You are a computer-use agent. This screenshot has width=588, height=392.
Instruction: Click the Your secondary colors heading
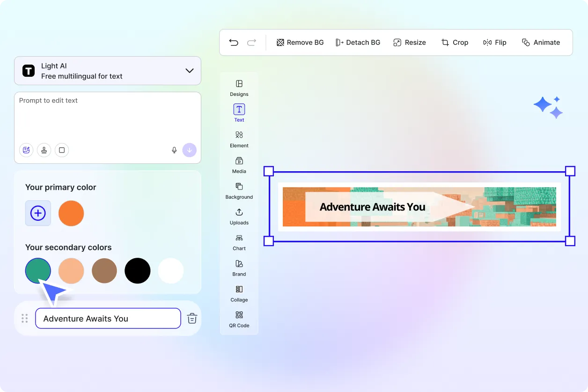click(68, 247)
